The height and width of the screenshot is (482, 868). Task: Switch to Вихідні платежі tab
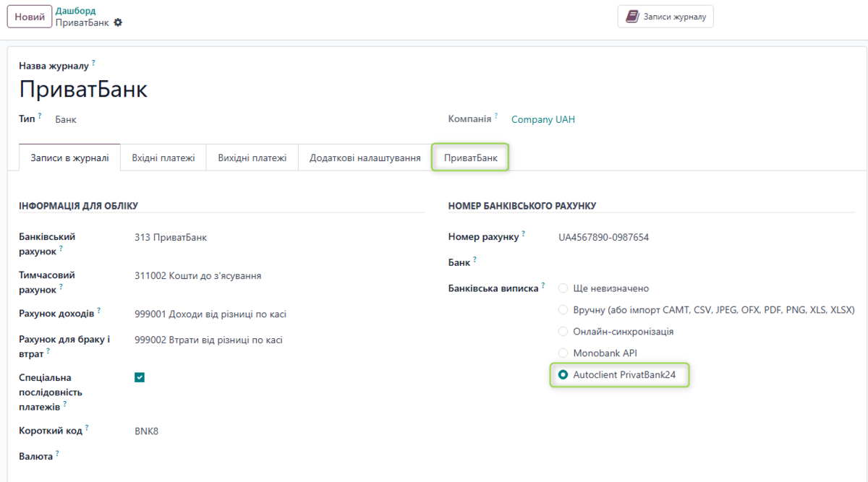[252, 158]
